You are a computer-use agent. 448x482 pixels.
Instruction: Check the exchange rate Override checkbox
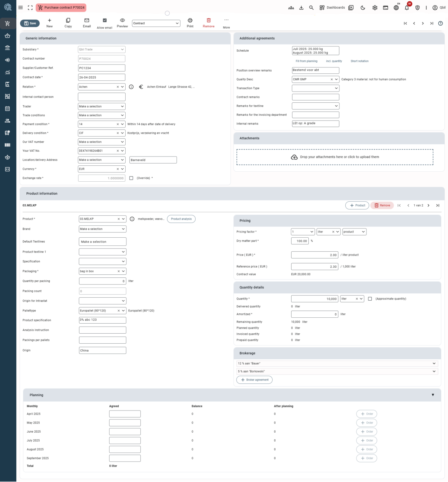click(131, 178)
